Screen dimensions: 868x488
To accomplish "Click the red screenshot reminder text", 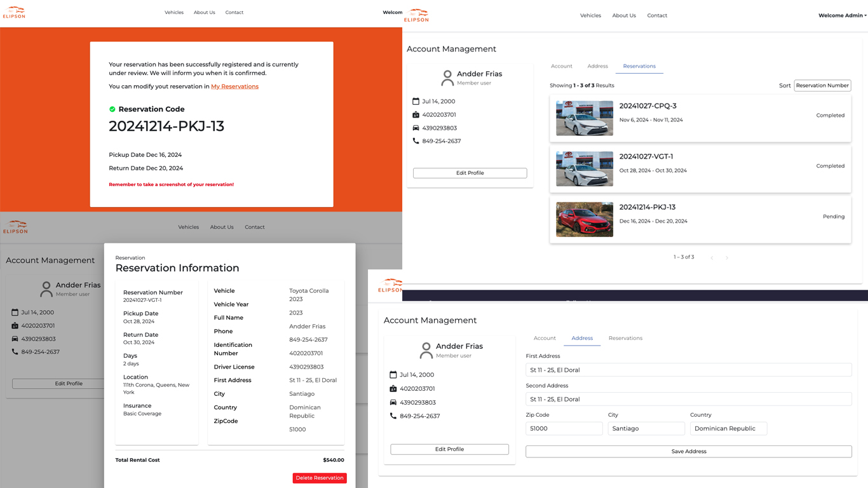I will point(172,185).
